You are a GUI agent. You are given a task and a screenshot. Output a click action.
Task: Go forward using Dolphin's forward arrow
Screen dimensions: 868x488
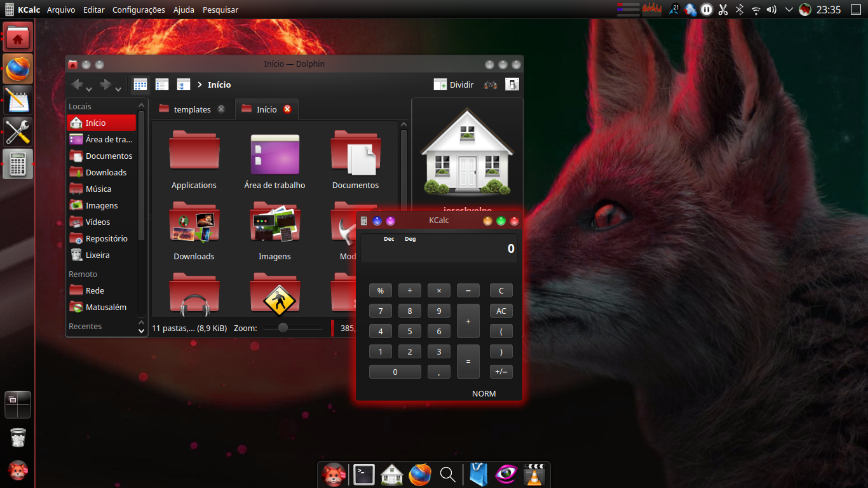click(x=105, y=85)
